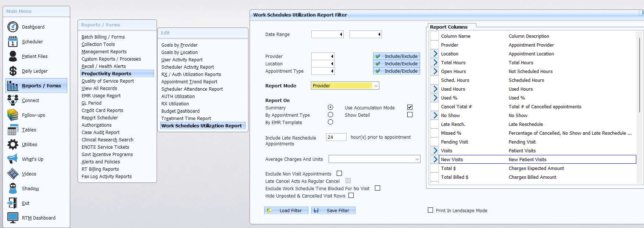Toggle the Location column arrow marker
Screen dimensions: 644x228
(435, 54)
